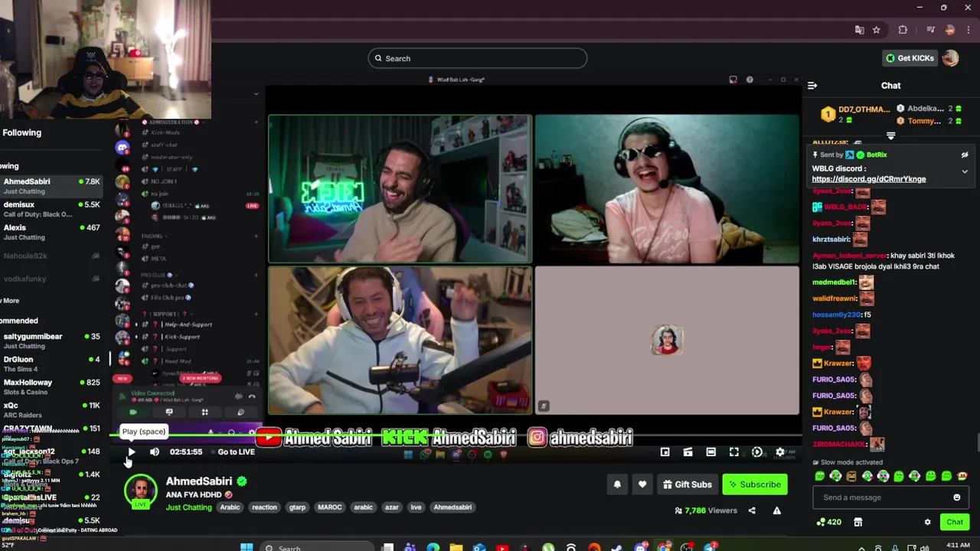Viewport: 980px width, 551px height.
Task: Enter fullscreen mode in player
Action: [734, 452]
